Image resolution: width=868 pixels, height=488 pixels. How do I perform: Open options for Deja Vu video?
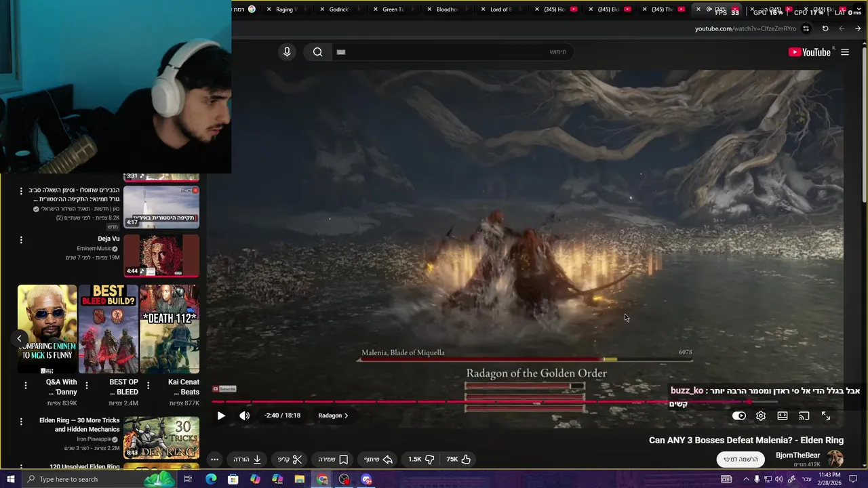(x=21, y=240)
